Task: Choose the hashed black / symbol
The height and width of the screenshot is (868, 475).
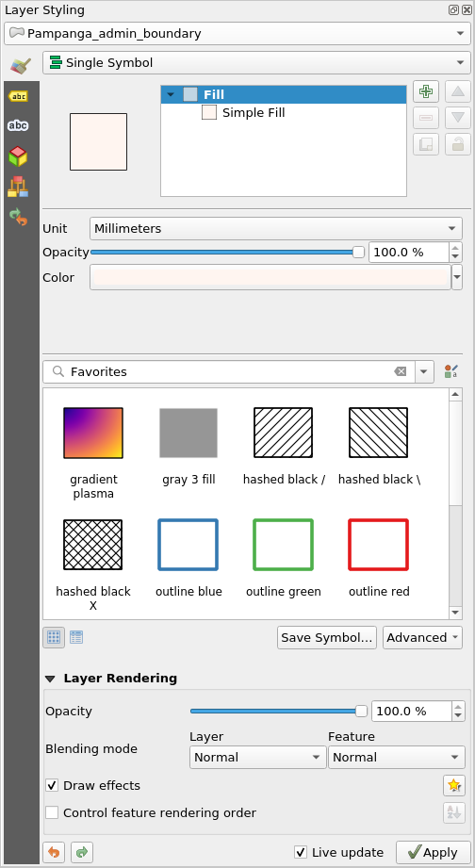Action: (x=284, y=446)
